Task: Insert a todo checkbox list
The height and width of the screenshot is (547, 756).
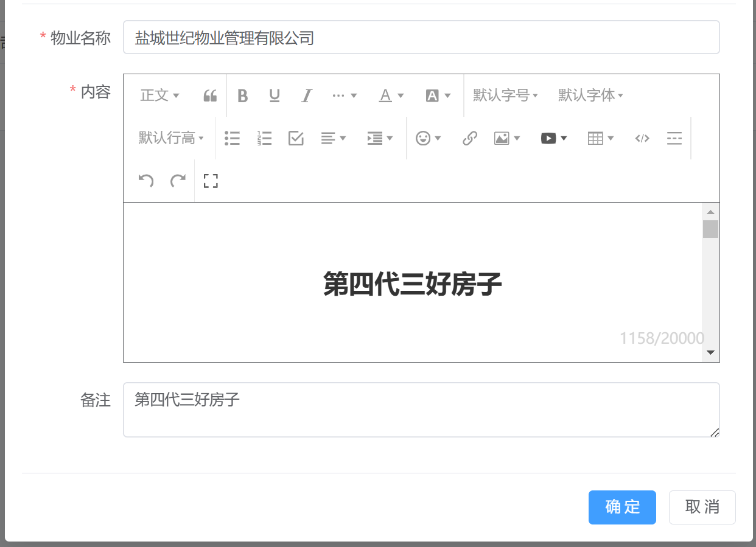Action: [296, 138]
